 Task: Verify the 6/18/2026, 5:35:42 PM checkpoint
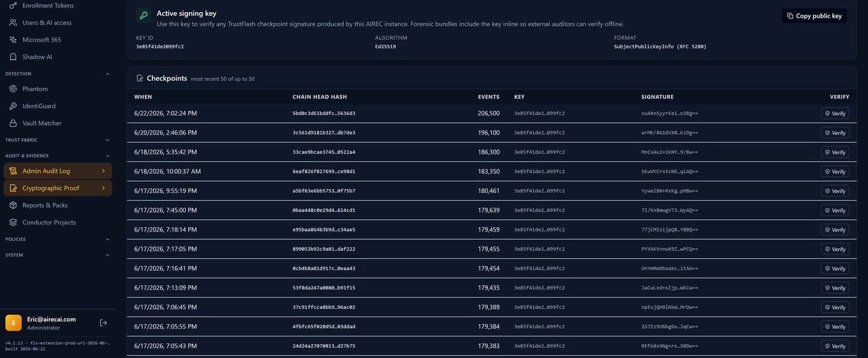[x=835, y=152]
